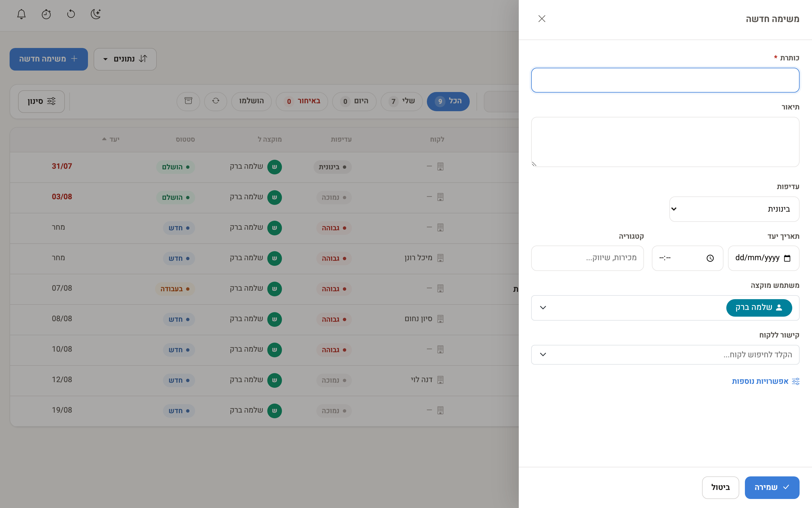This screenshot has width=812, height=508.
Task: Click the בינונית priority badge in table
Action: coord(332,167)
